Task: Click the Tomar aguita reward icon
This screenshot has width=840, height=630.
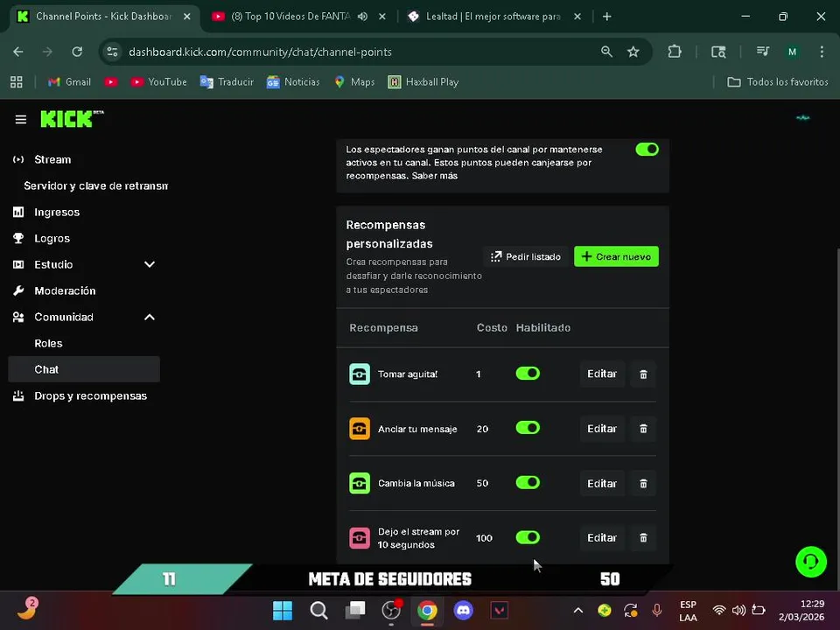Action: click(x=360, y=374)
